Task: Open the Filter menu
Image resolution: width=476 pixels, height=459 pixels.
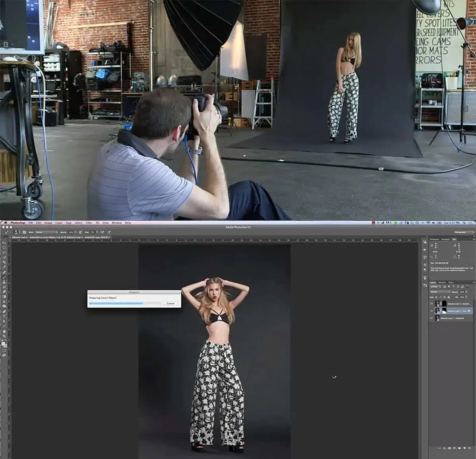Action: click(89, 223)
